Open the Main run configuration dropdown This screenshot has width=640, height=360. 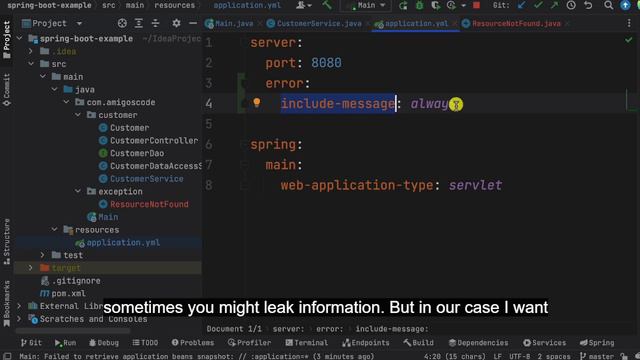tap(366, 5)
